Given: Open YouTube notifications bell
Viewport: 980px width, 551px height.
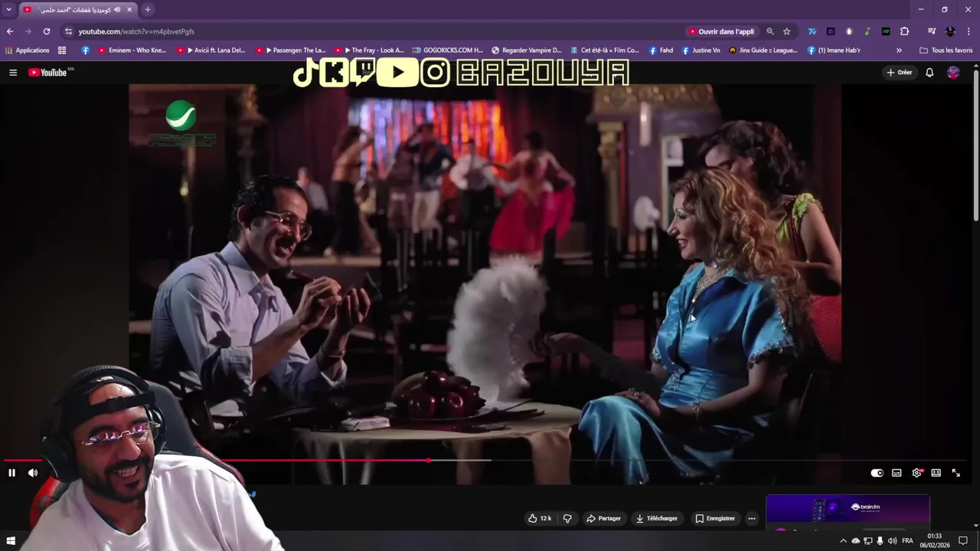Looking at the screenshot, I should pos(929,72).
